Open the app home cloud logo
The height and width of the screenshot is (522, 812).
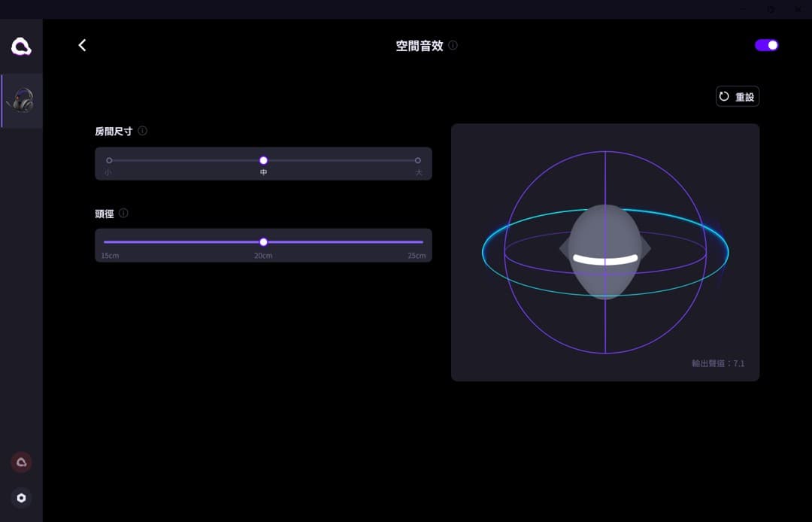[21, 46]
